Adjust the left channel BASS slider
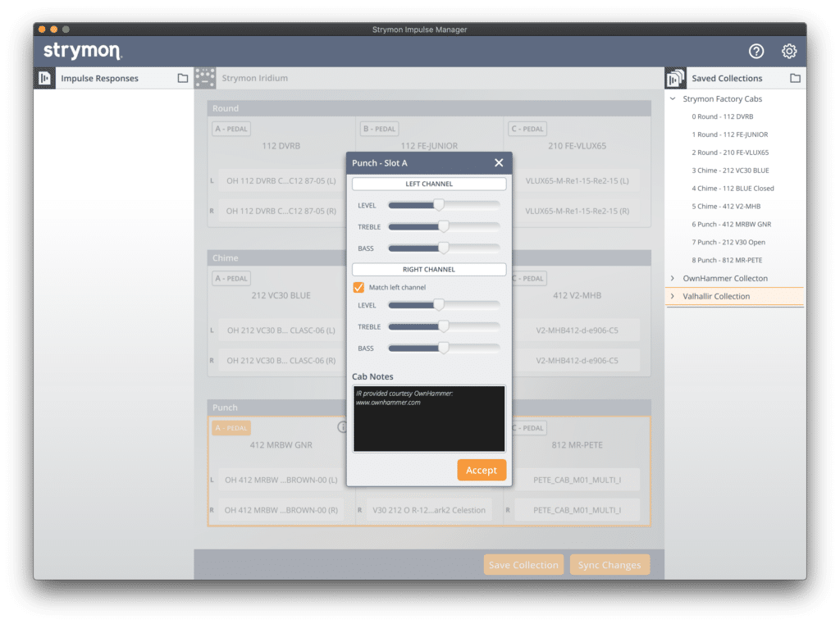Viewport: 840px width, 624px height. (x=444, y=248)
